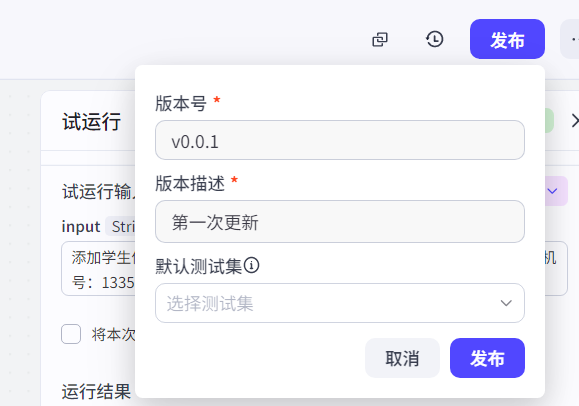Click the 版本描述 label
The width and height of the screenshot is (579, 406).
(190, 184)
